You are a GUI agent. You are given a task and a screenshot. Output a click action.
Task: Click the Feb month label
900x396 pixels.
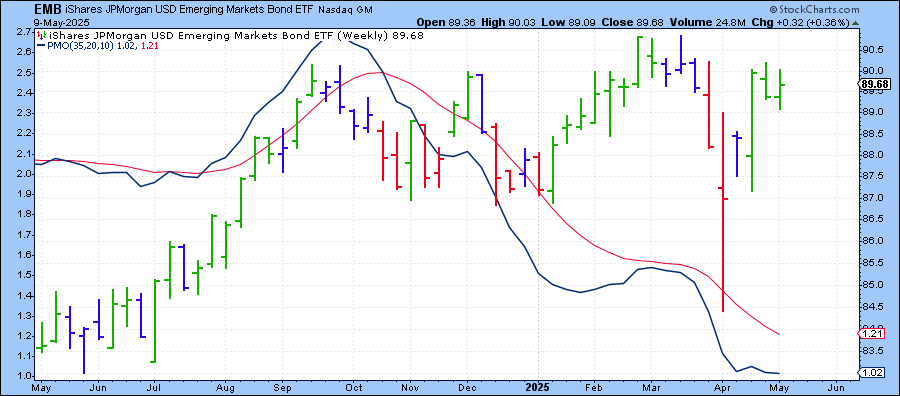pos(595,387)
